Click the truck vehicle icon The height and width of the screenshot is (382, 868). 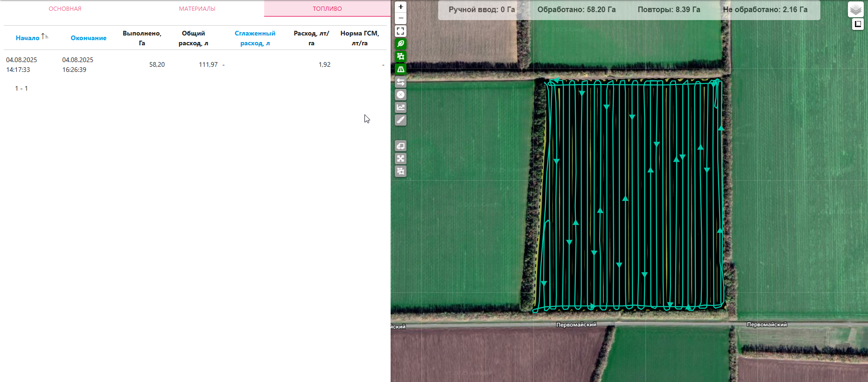tap(400, 146)
